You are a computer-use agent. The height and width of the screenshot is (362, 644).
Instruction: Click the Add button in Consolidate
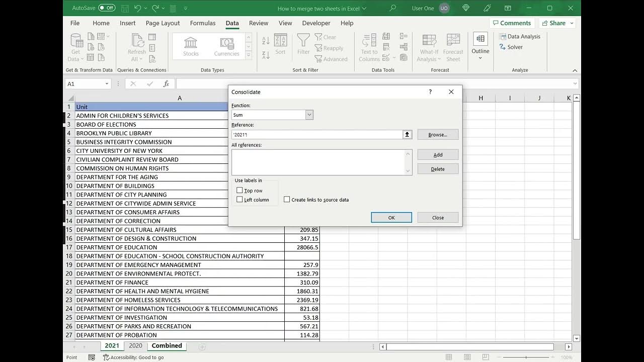coord(438,155)
